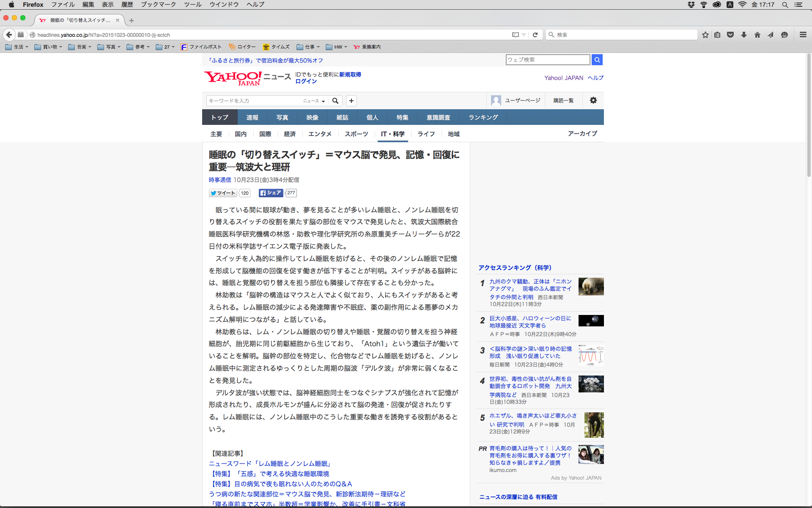Click the Pocket save icon in toolbar
This screenshot has height=508, width=812.
coord(730,35)
